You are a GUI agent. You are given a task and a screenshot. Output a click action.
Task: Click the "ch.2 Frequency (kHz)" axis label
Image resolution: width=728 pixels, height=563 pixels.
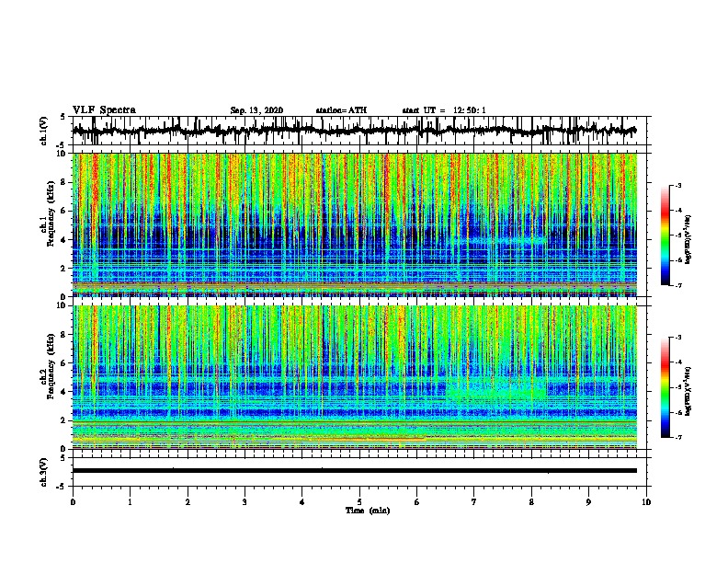(48, 366)
